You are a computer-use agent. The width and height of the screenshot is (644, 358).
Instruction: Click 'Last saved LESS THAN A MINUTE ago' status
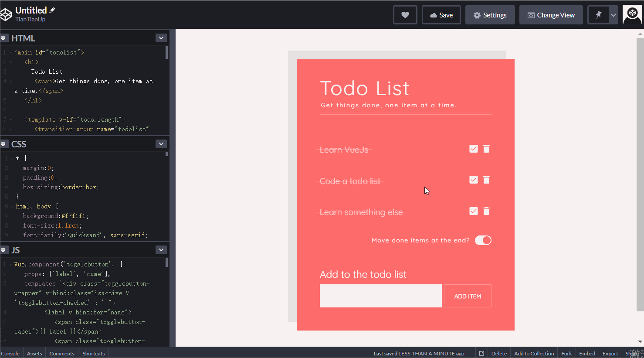click(x=419, y=354)
